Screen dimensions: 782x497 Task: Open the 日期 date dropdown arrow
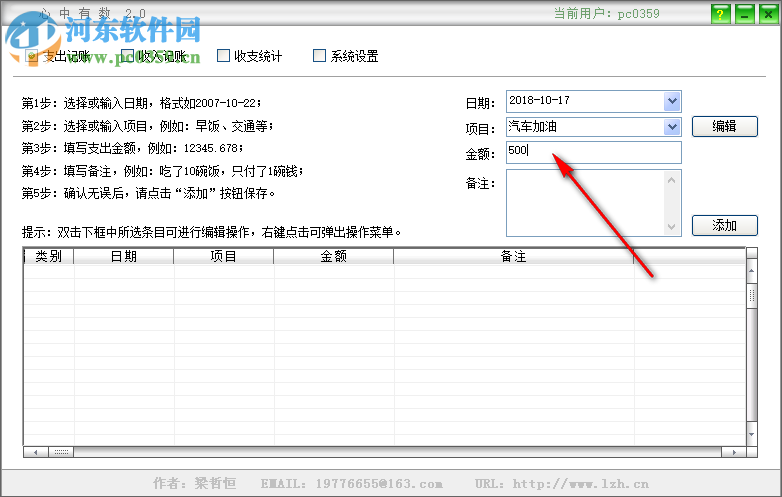click(672, 101)
